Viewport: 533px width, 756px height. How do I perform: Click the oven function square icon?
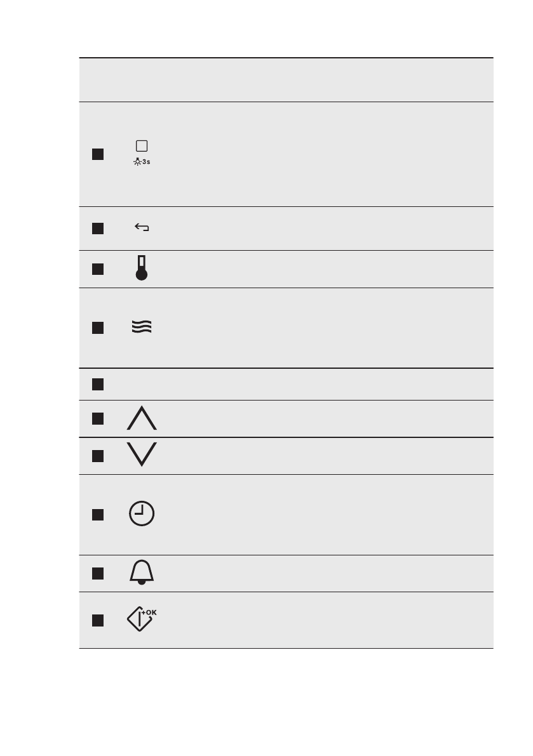tap(142, 145)
